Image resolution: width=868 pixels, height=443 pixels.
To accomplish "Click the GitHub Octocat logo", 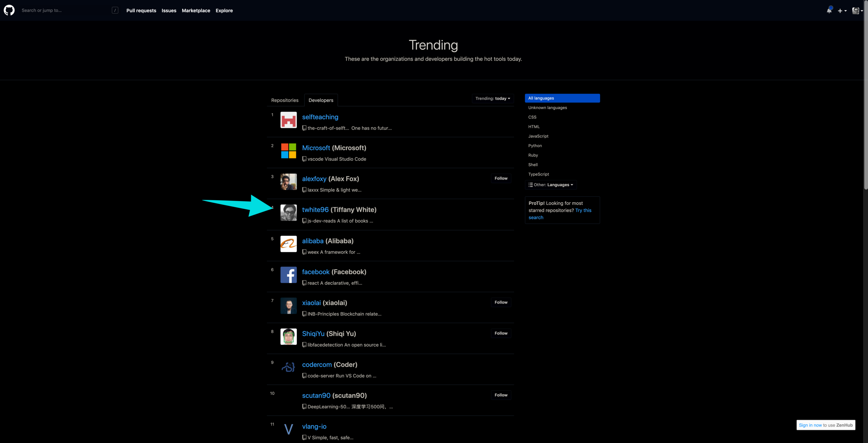I will coord(9,10).
